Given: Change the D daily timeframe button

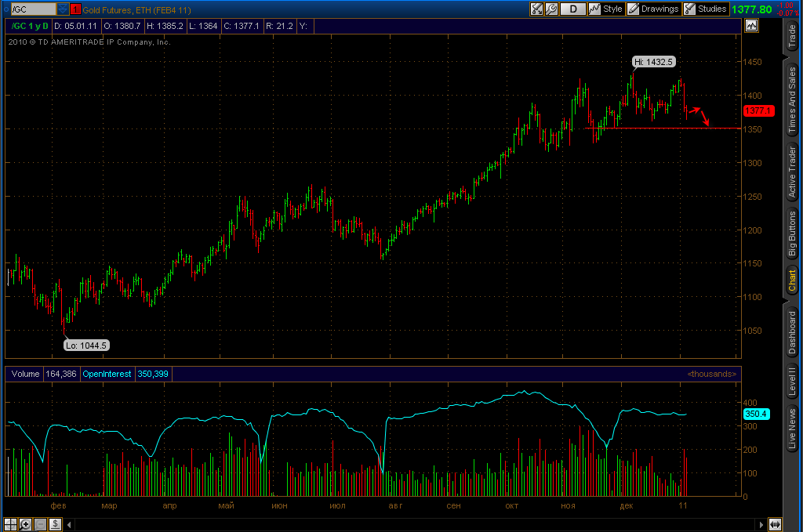Looking at the screenshot, I should click(x=572, y=9).
